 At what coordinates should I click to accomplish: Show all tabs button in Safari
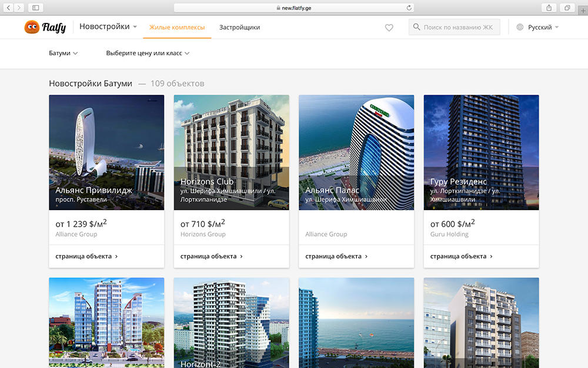point(567,8)
